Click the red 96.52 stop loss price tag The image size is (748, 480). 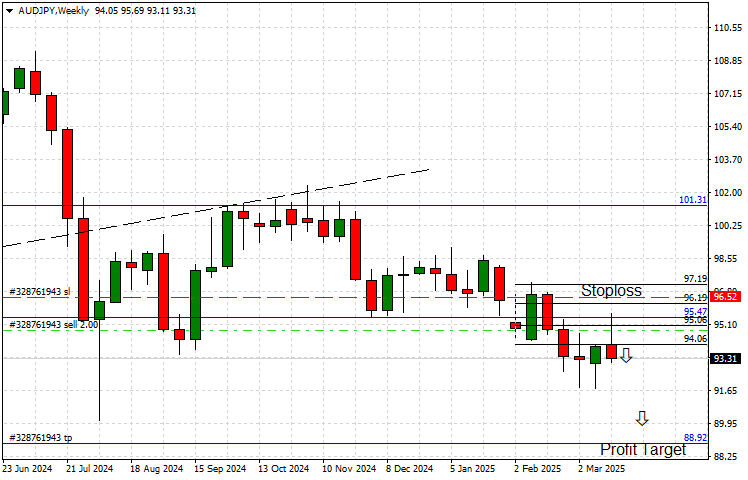point(725,297)
